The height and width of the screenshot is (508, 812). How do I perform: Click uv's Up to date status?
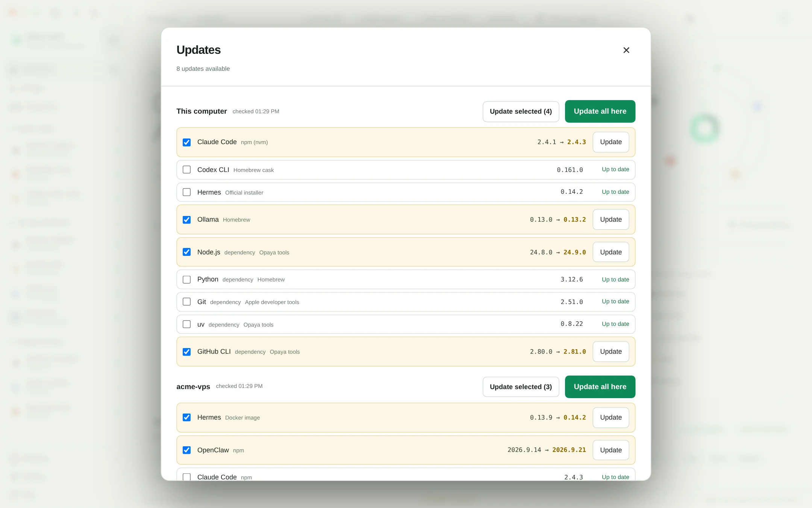click(x=615, y=324)
